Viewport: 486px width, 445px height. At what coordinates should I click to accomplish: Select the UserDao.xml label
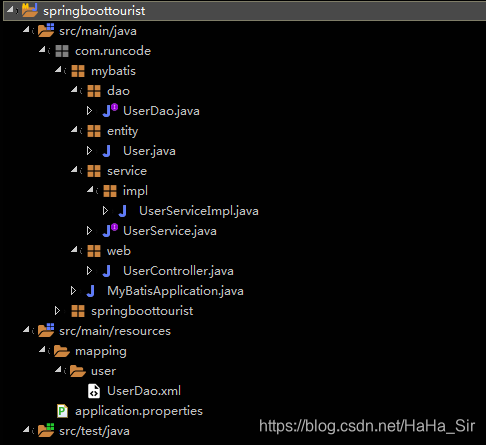pos(144,391)
